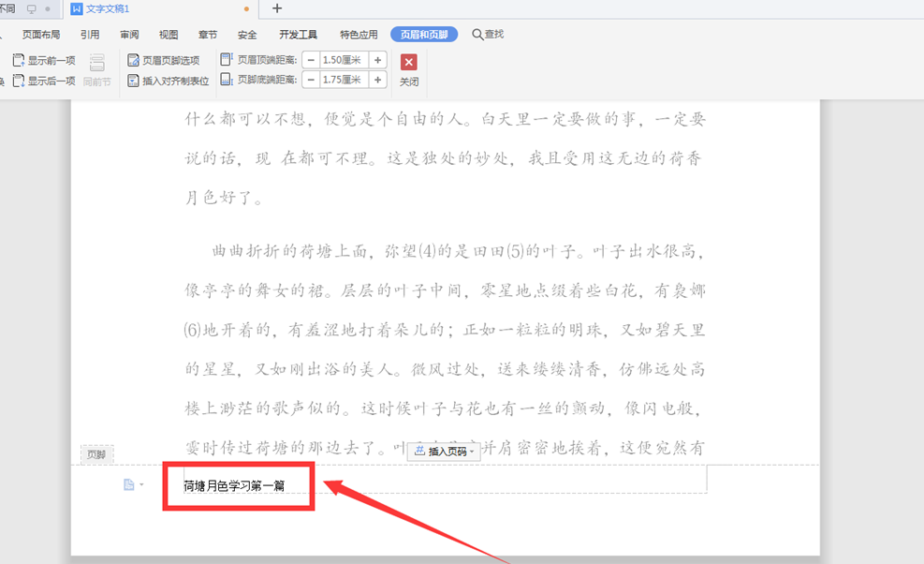The width and height of the screenshot is (924, 564).
Task: Click the footer bottom distance (页脚底端距离) icon
Action: click(227, 79)
